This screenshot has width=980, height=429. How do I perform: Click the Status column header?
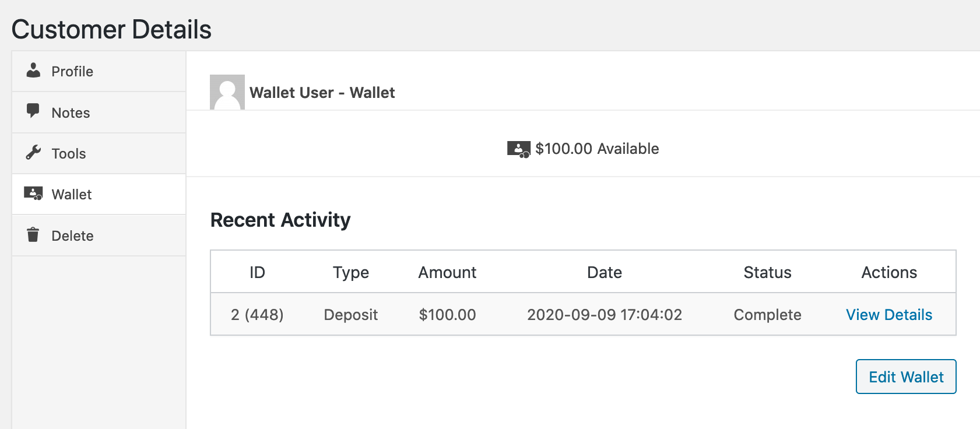coord(767,272)
